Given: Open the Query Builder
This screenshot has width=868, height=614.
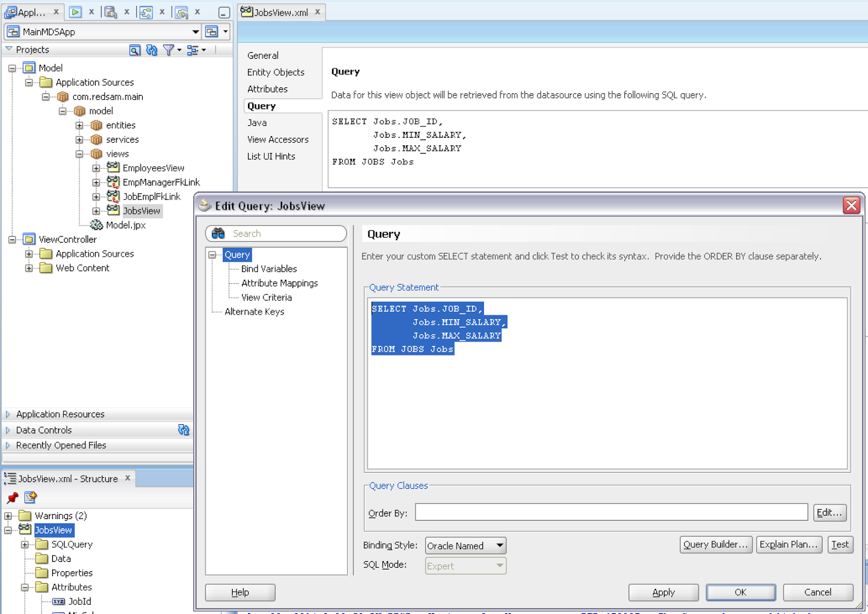Looking at the screenshot, I should pos(716,545).
